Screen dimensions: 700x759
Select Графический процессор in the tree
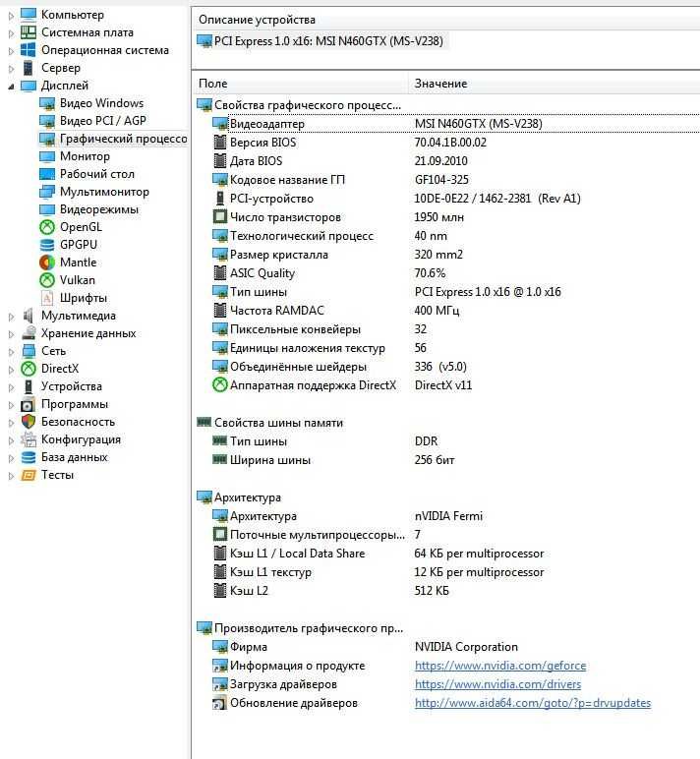coord(124,139)
